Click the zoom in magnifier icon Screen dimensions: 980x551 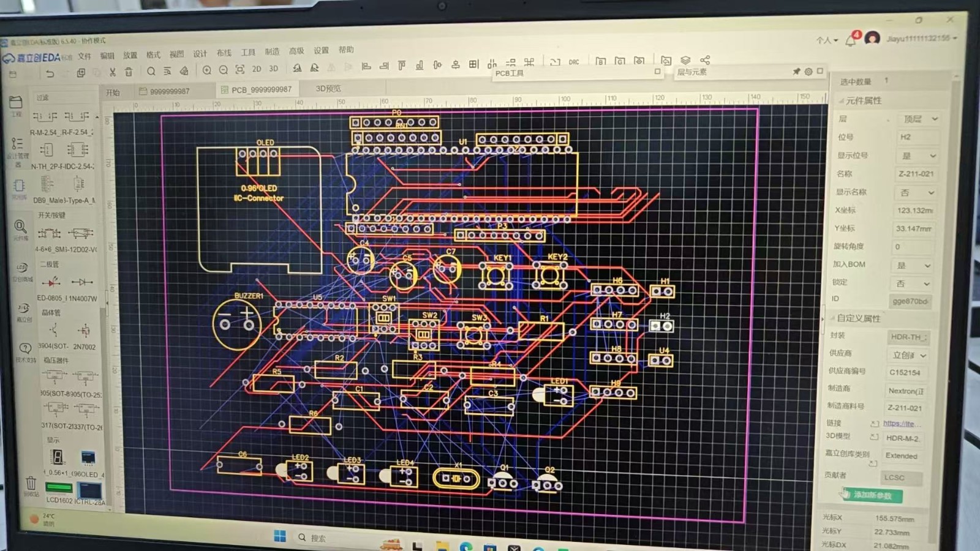point(206,70)
